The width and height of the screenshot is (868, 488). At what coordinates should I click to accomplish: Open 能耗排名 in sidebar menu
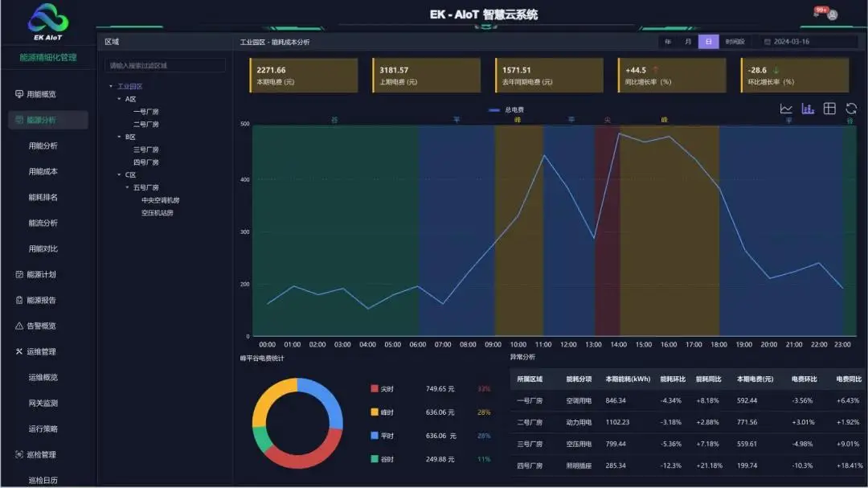(43, 197)
